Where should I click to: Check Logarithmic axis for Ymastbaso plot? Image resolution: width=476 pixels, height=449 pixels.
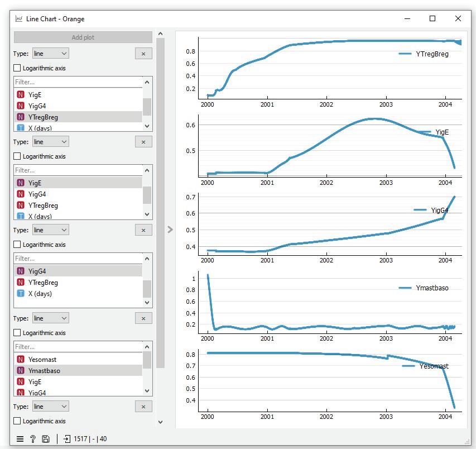[17, 333]
